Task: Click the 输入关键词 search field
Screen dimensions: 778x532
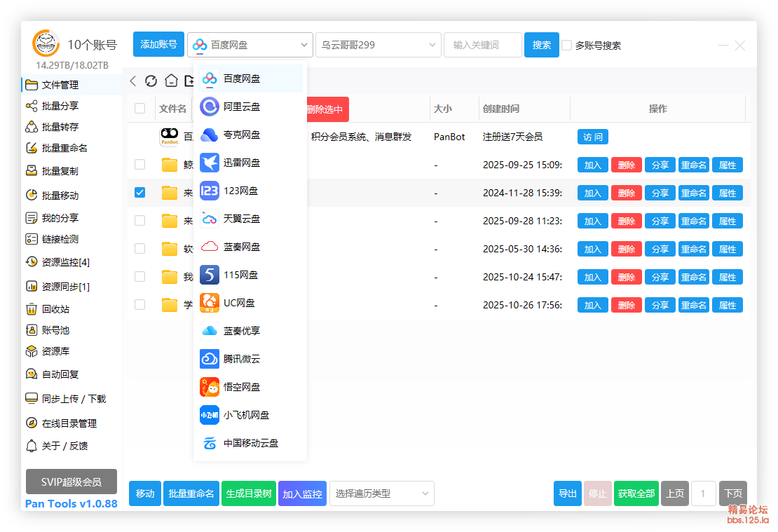Action: (483, 45)
